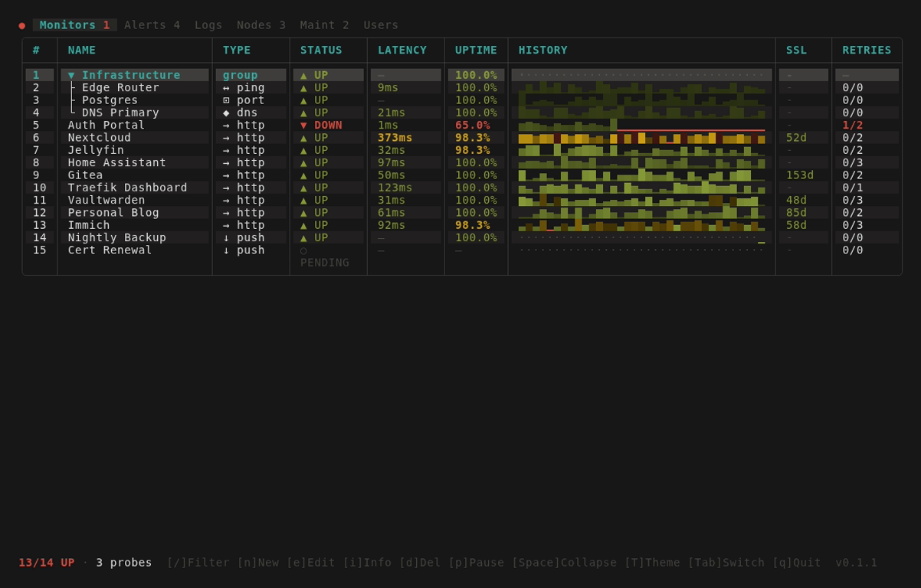Screen dimensions: 921x588
Task: Click the history graph for Auth Portal
Action: (642, 125)
